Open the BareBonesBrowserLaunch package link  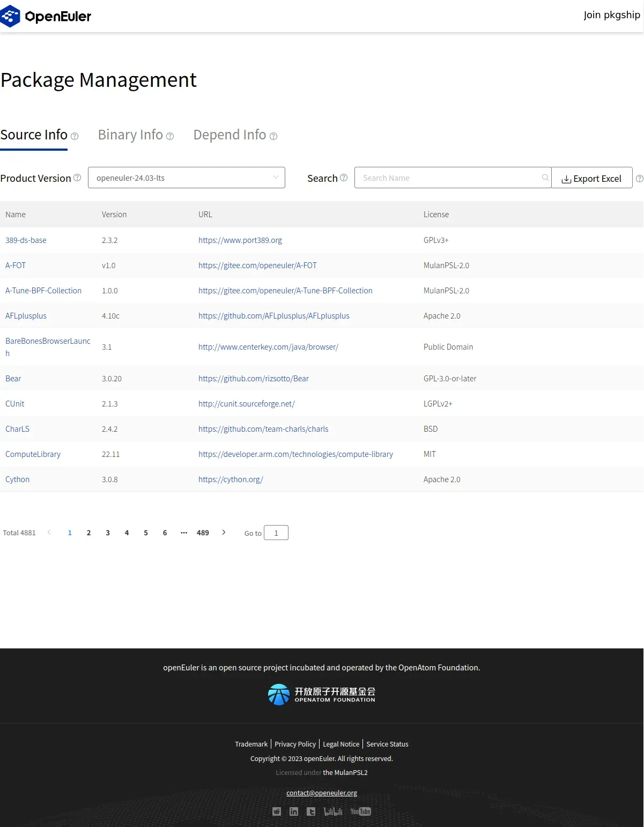tap(48, 347)
